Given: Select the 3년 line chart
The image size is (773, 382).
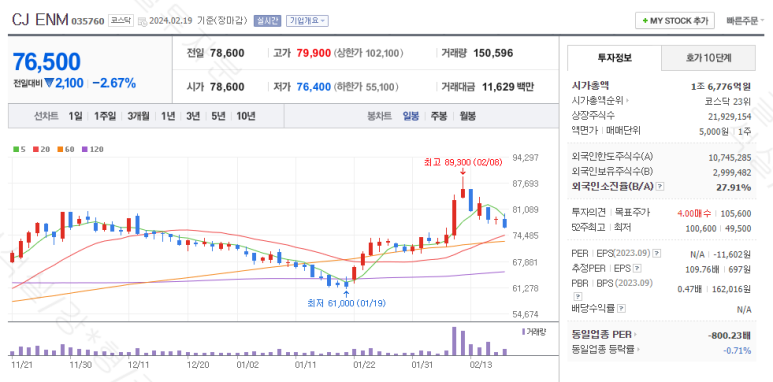Looking at the screenshot, I should [193, 116].
